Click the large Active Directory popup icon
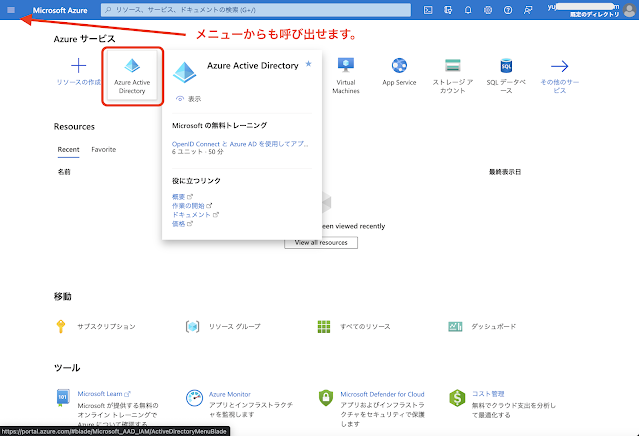The height and width of the screenshot is (436, 639). point(185,72)
